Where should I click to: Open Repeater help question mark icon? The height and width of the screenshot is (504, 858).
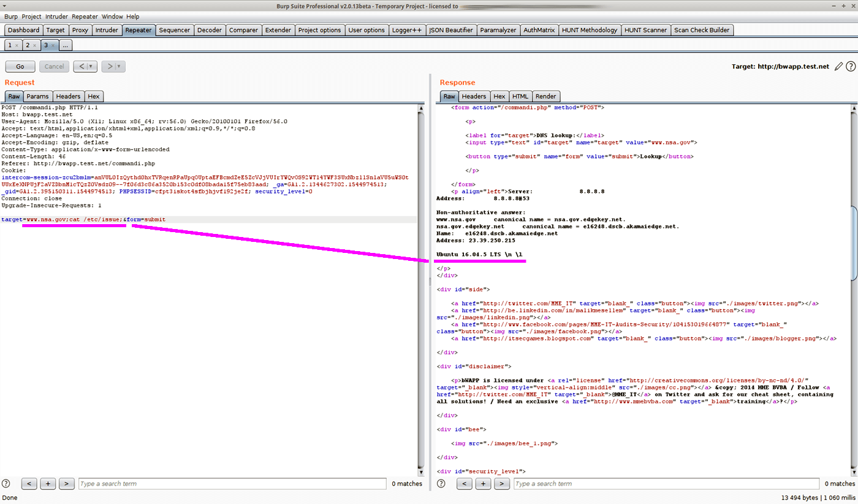[850, 66]
